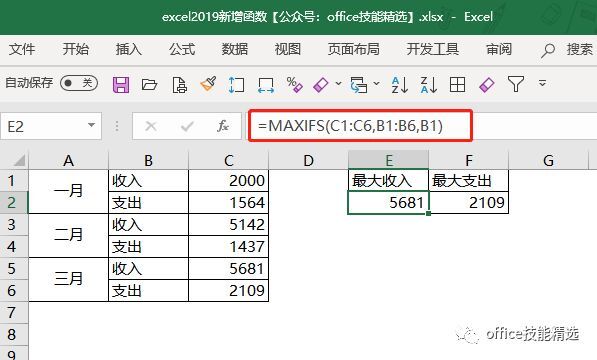Click the purple eraser icon with dropdown

coord(321,84)
